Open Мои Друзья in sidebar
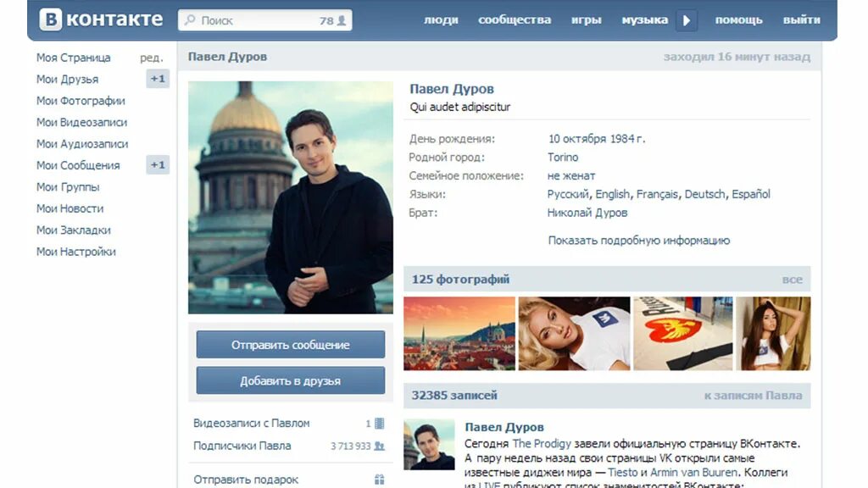 pos(67,79)
